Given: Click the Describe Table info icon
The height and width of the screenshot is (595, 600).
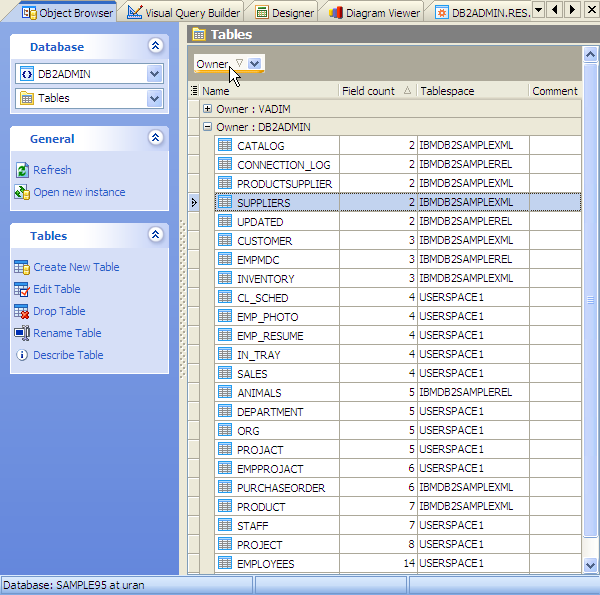Looking at the screenshot, I should tap(22, 355).
